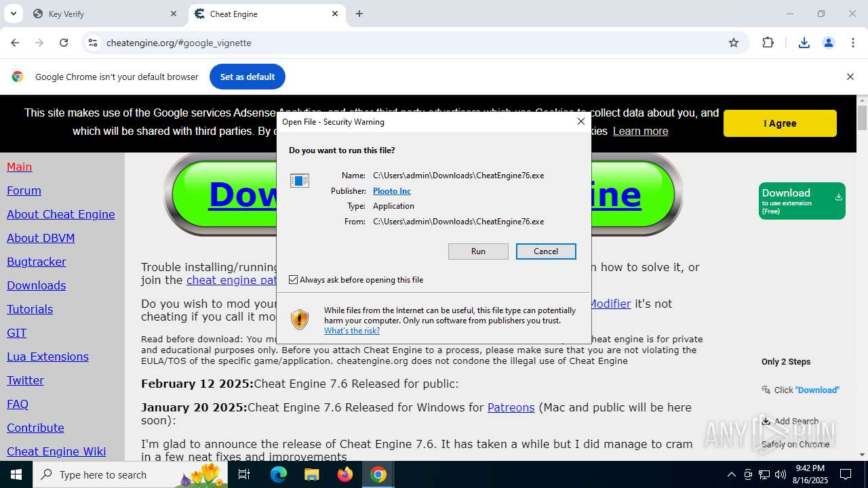Show hidden system tray icons
This screenshot has height=488, width=868.
(731, 474)
